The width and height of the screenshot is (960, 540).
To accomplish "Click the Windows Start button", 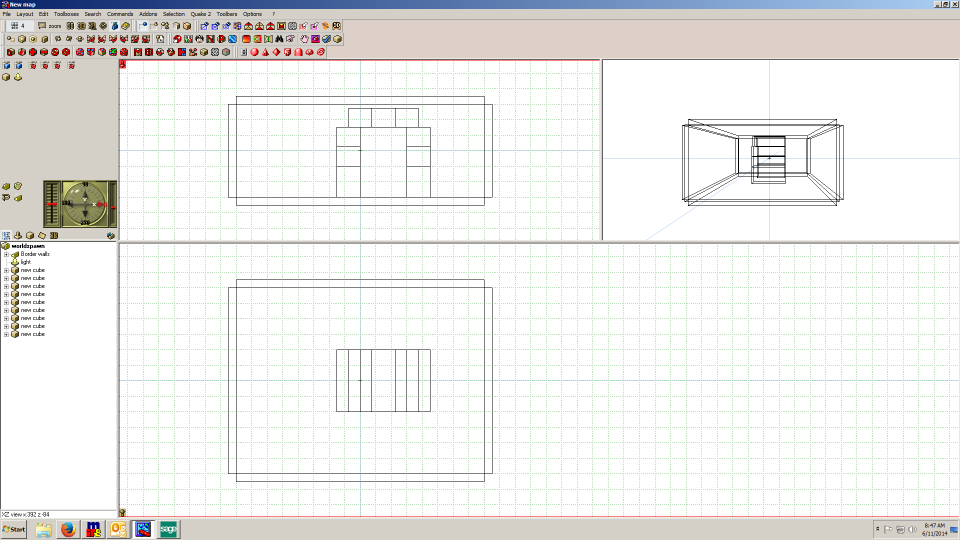I will pos(15,528).
